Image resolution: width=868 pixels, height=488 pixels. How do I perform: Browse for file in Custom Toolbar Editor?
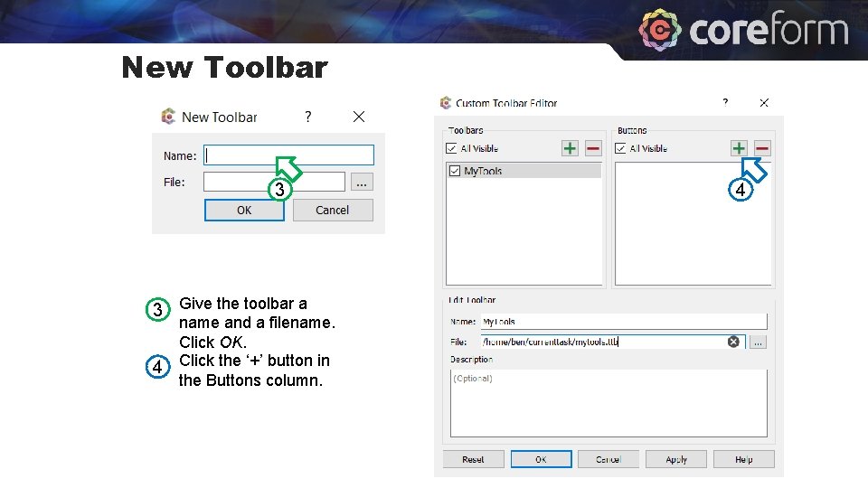pos(758,343)
